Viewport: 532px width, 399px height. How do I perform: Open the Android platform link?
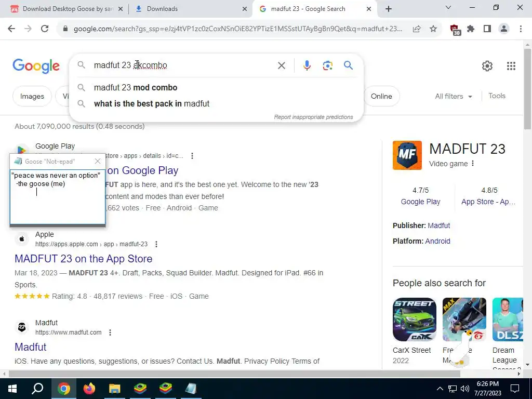(437, 241)
